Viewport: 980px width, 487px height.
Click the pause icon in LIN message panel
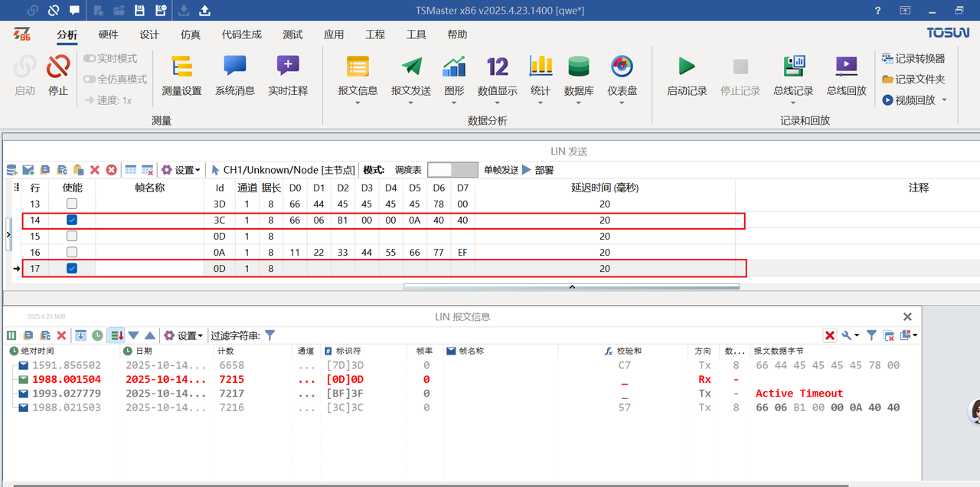point(11,335)
